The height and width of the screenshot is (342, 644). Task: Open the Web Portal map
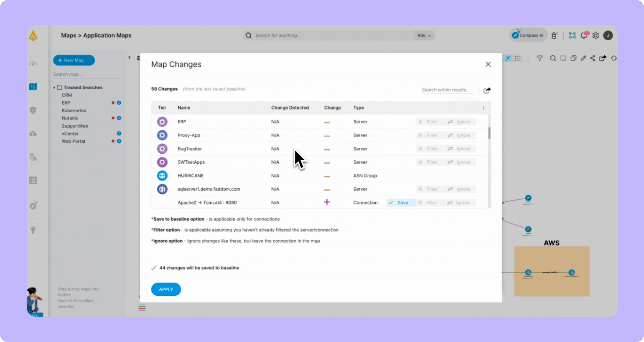tap(73, 141)
